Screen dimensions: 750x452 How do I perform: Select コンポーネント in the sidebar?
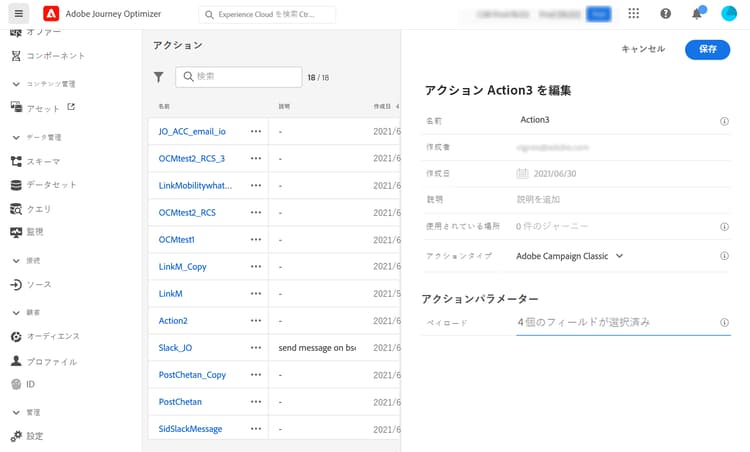coord(55,56)
